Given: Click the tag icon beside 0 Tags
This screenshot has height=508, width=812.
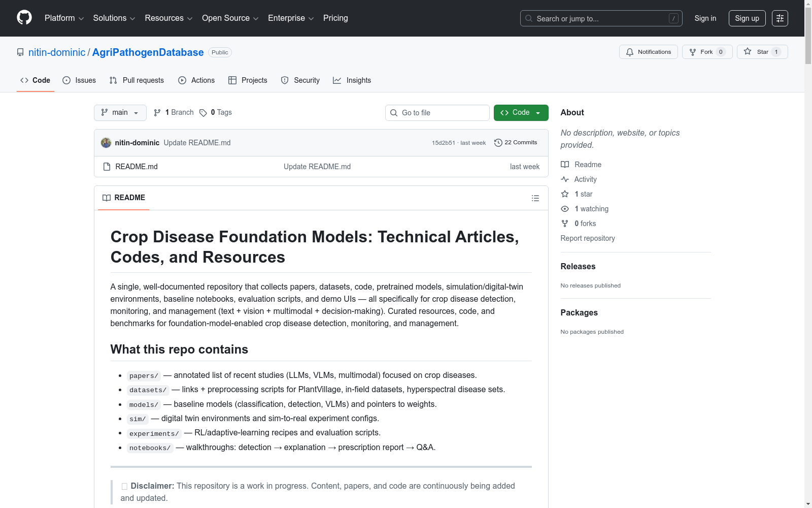Looking at the screenshot, I should [203, 113].
